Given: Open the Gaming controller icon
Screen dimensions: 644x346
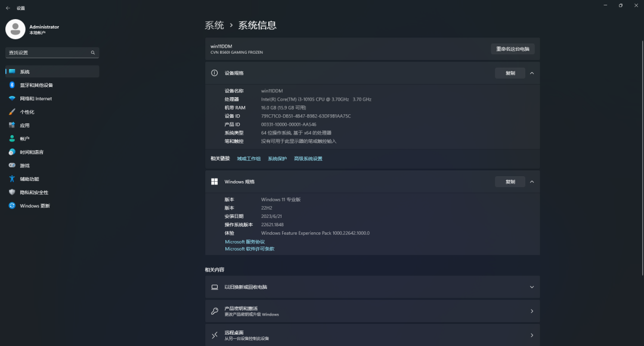Looking at the screenshot, I should point(12,166).
